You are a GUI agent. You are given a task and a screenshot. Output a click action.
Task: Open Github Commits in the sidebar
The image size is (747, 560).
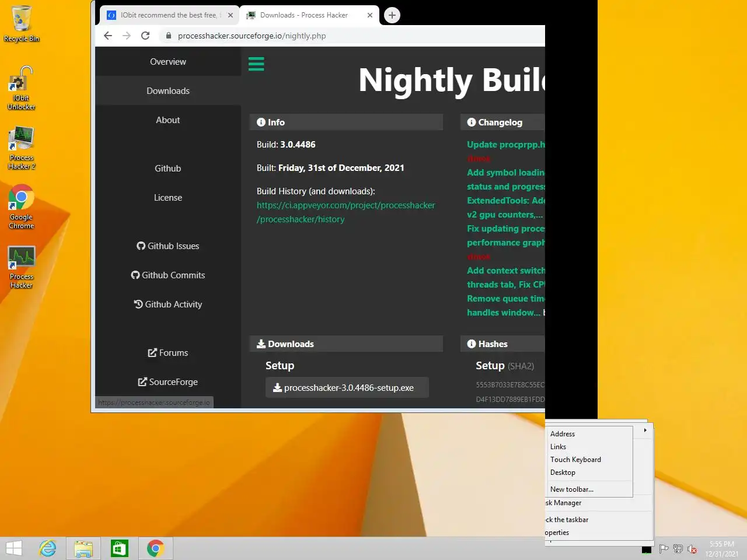click(x=168, y=275)
